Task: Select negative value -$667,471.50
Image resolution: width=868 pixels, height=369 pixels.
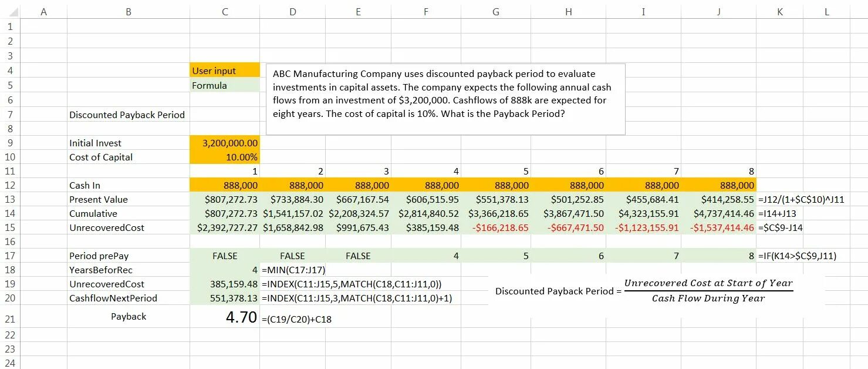Action: 569,227
